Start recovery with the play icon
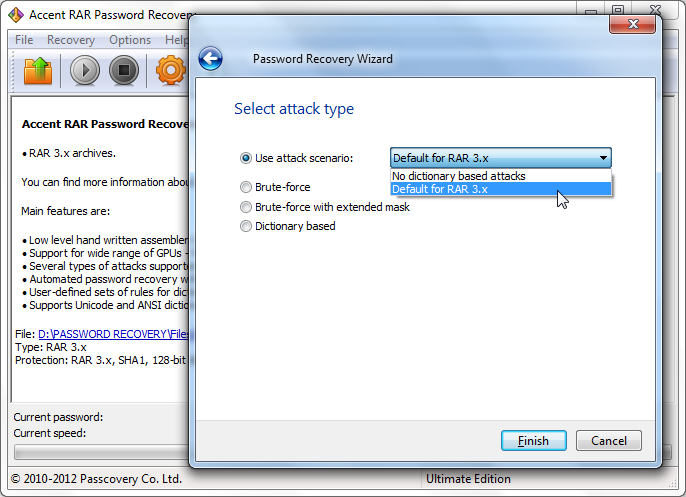This screenshot has height=497, width=686. pyautogui.click(x=85, y=70)
